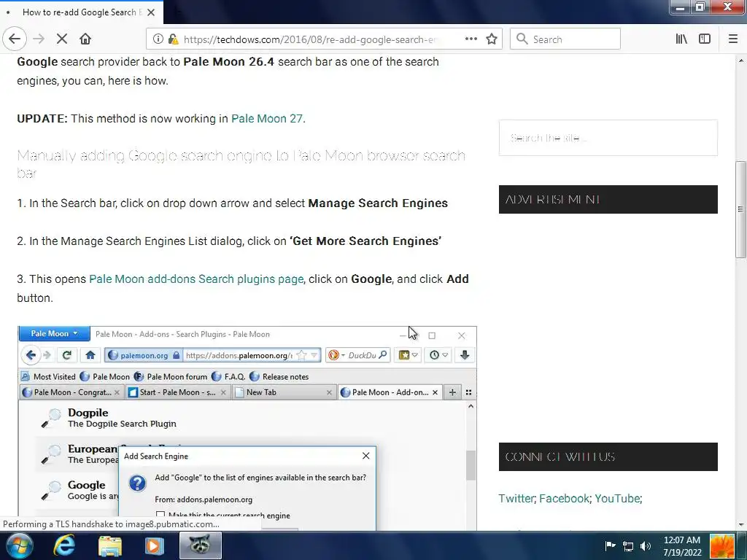747x560 pixels.
Task: Click 'Pale Moon forum' bookmark in screenshot
Action: (171, 377)
